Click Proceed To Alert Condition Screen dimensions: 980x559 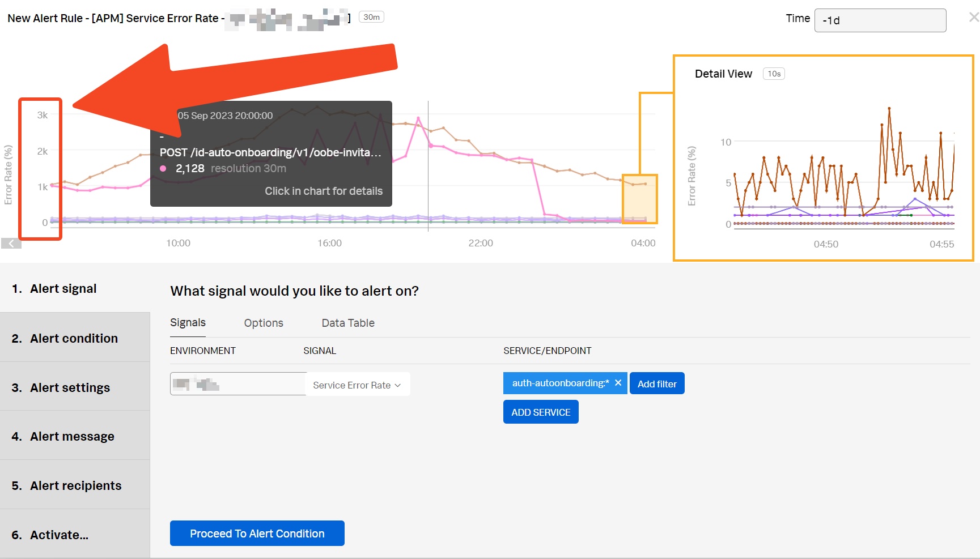coord(256,533)
